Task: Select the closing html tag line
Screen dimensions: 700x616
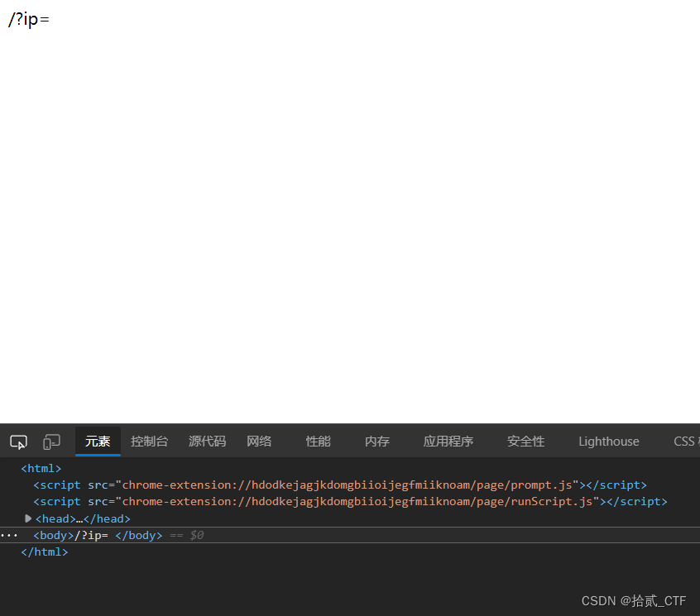Action: 44,552
